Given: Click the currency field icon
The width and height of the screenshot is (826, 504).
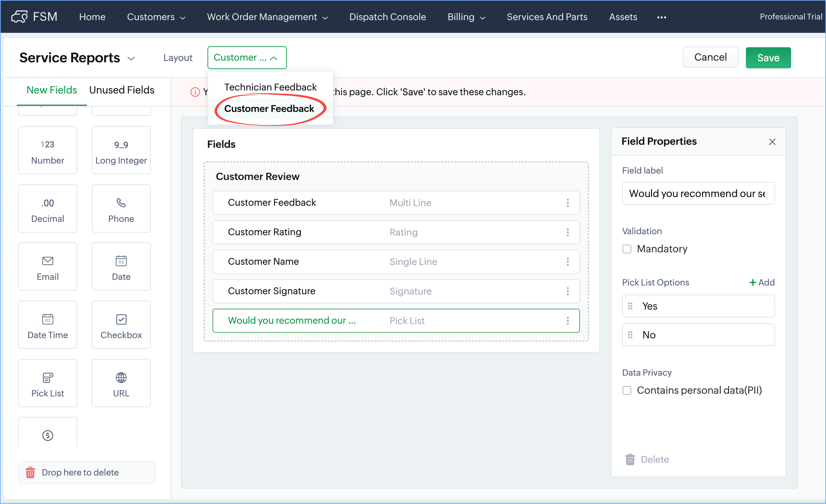Looking at the screenshot, I should click(x=48, y=435).
